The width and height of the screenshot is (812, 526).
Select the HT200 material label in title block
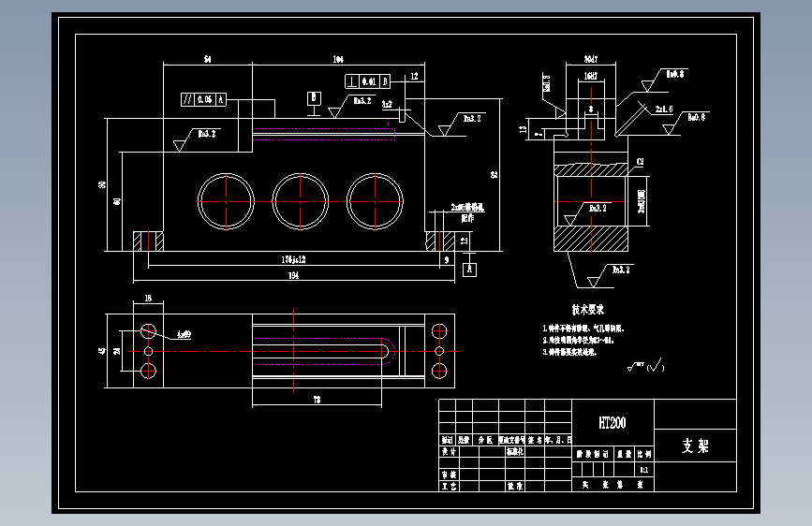point(613,423)
